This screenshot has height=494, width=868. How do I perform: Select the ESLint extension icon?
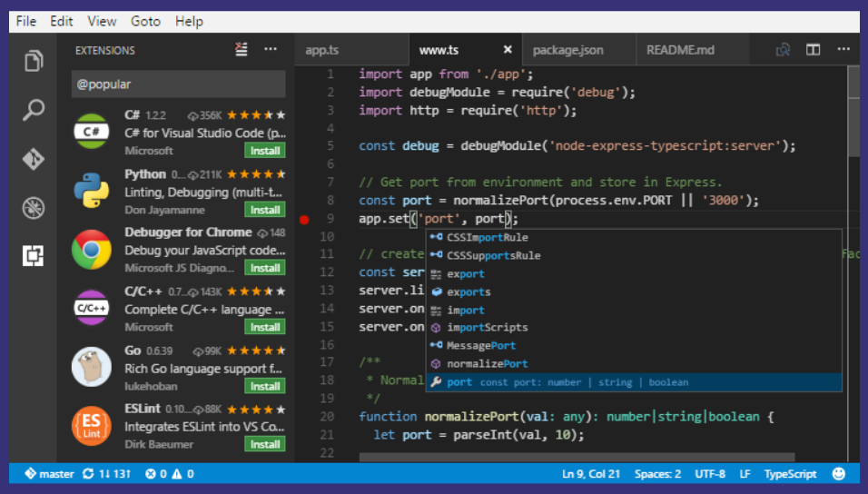click(92, 425)
